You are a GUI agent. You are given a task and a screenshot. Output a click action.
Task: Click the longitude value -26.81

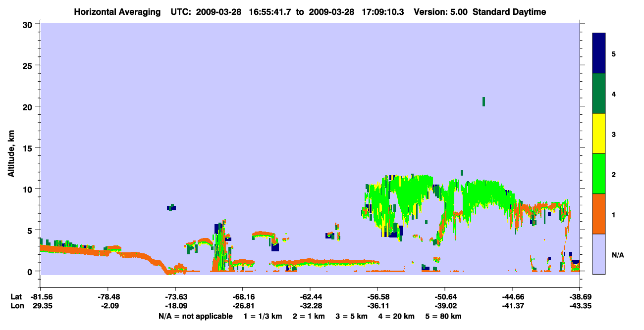coord(242,306)
